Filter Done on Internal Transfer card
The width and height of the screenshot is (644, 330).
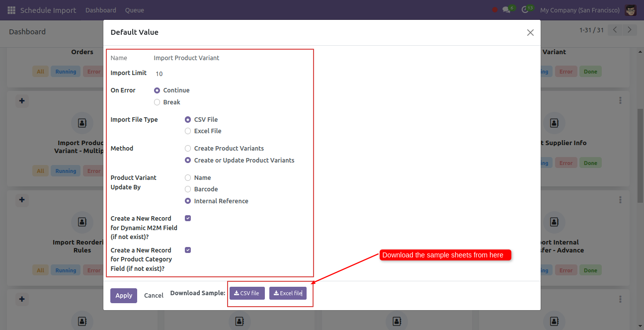tap(590, 270)
